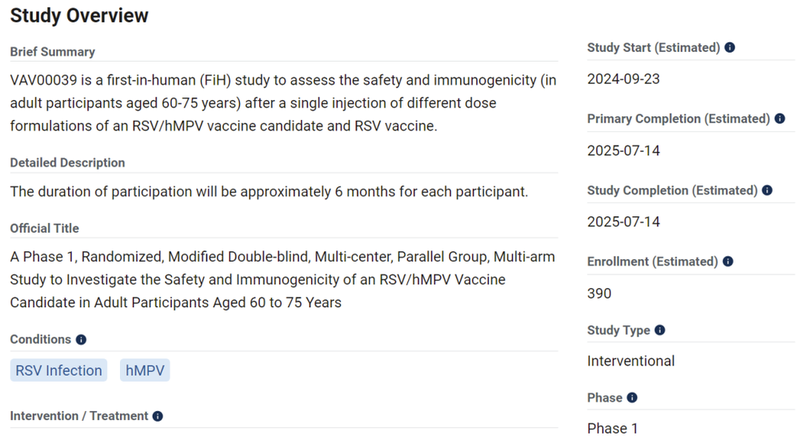Screen dimensions: 800x440
Task: Click the enrollment number 390
Action: click(600, 293)
